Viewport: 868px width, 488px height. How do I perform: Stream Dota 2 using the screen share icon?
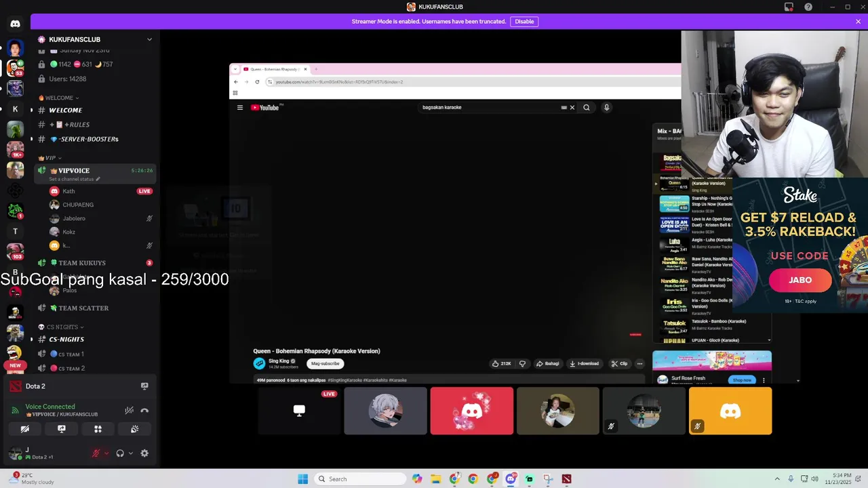tap(144, 386)
